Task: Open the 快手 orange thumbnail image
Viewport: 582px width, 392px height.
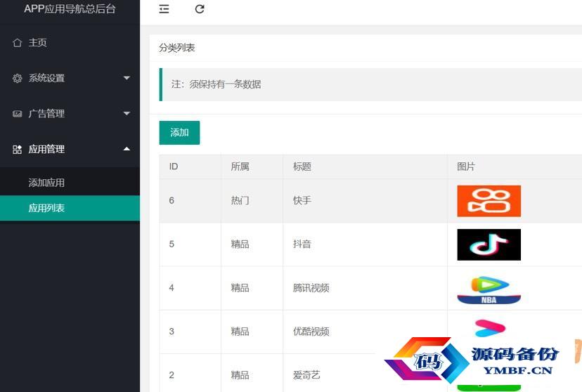Action: [x=489, y=201]
